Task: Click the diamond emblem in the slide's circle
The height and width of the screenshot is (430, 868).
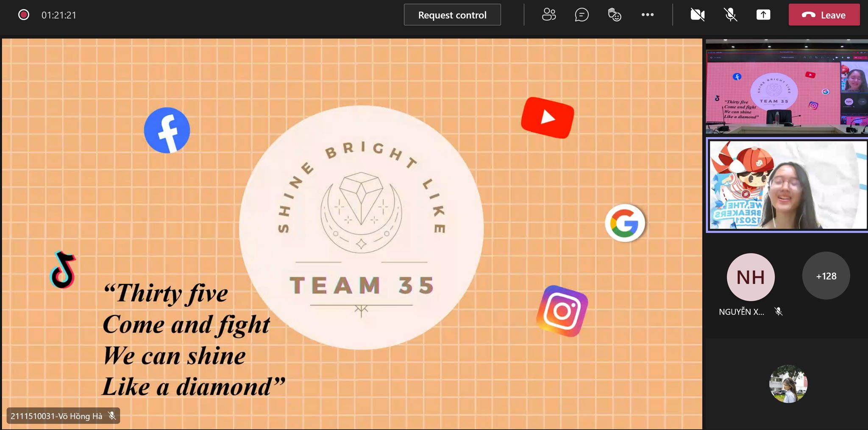Action: tap(361, 212)
